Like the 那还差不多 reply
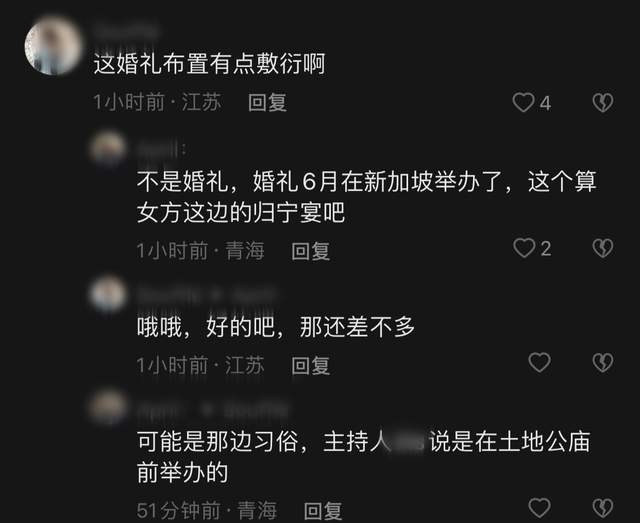The image size is (640, 523). coord(539,363)
